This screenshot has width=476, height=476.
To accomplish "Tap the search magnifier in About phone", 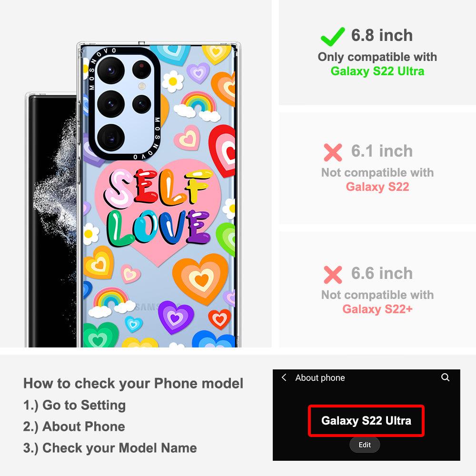I will (x=445, y=377).
